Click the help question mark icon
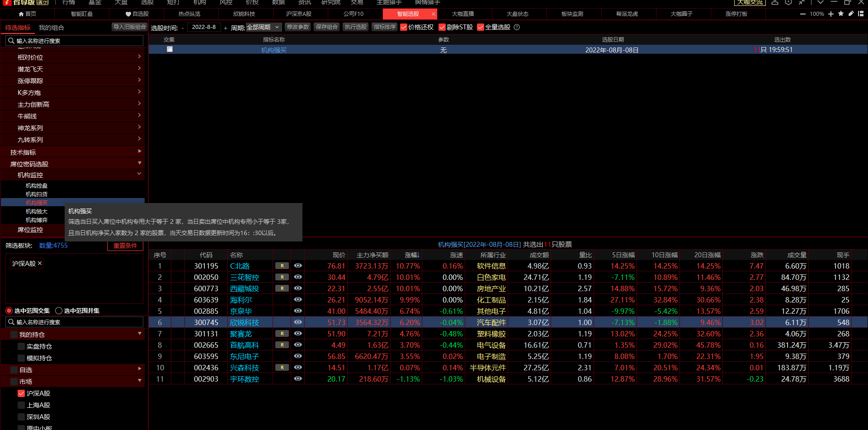Screen dimensions: 868x430 coord(517,27)
